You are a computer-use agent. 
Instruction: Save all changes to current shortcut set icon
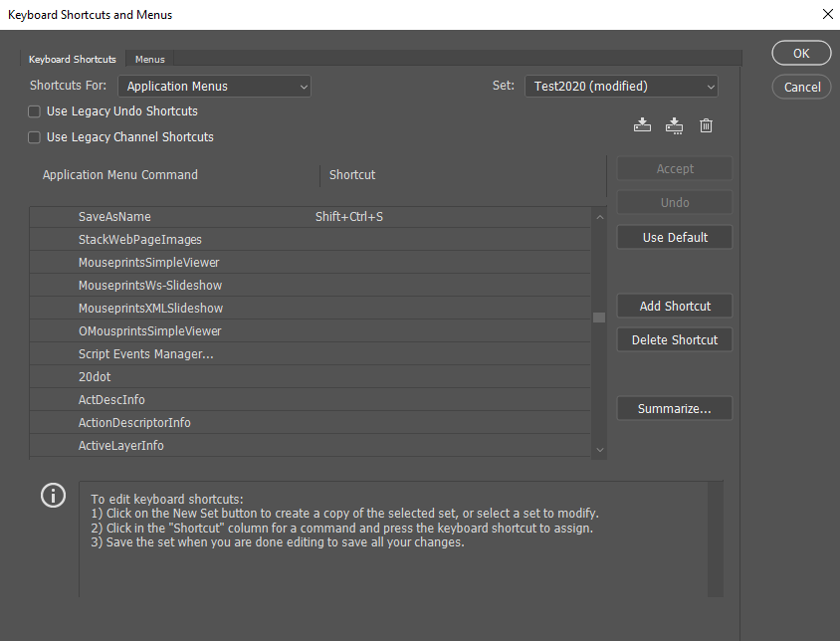tap(642, 125)
